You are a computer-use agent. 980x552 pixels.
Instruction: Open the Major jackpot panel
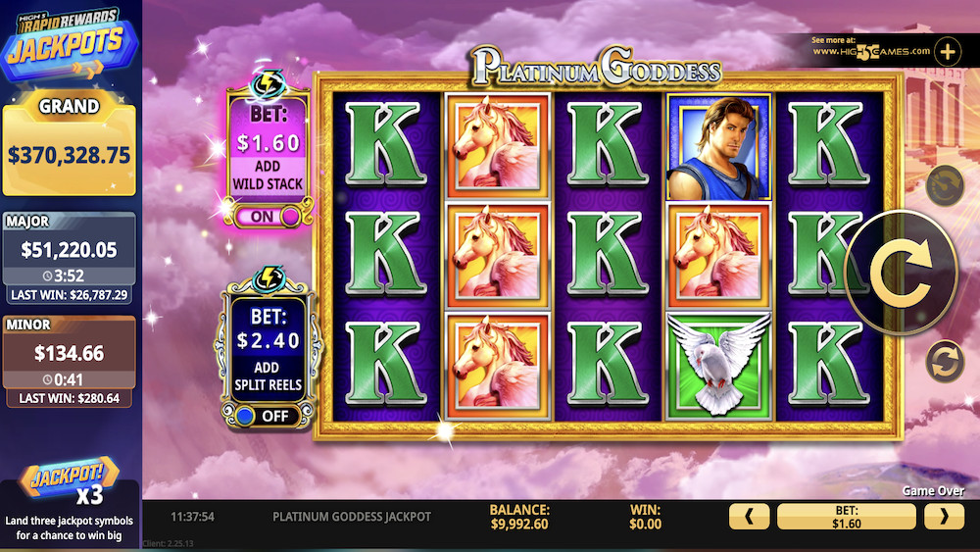pyautogui.click(x=69, y=258)
